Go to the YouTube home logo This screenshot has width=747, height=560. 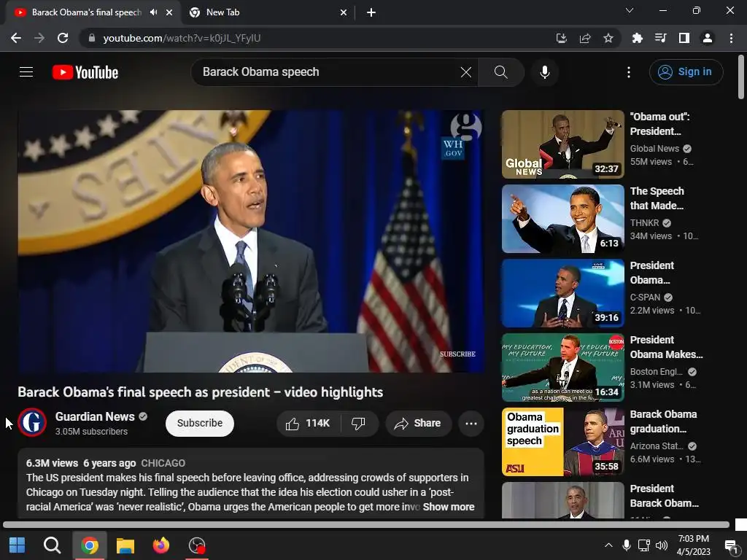click(85, 72)
